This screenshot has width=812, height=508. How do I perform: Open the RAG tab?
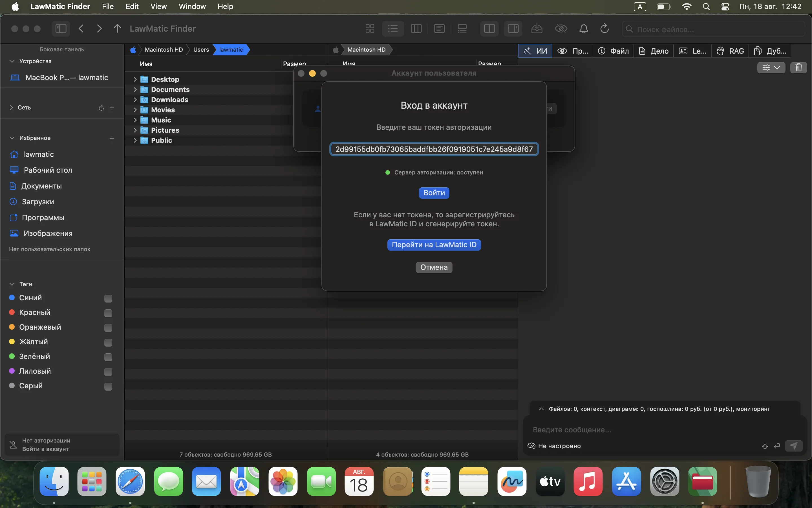tap(730, 51)
